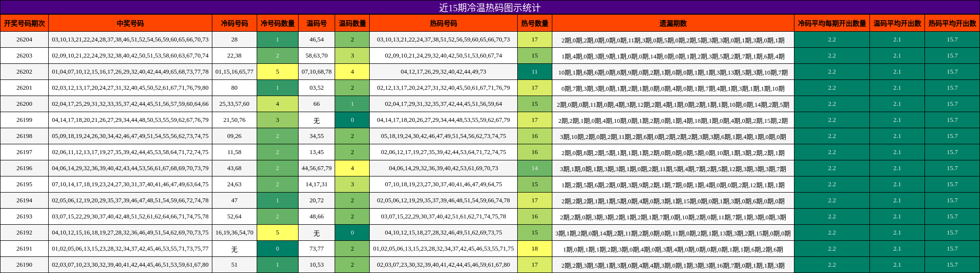Click the 15.7 hot average in row 26190

tap(952, 265)
